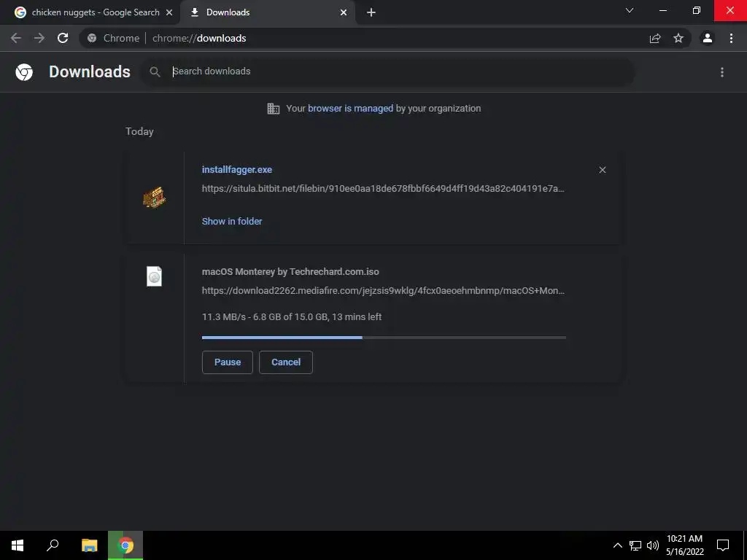Click the macOS Monterey by Techrechard.com.iso filename
The image size is (747, 560).
pyautogui.click(x=290, y=272)
